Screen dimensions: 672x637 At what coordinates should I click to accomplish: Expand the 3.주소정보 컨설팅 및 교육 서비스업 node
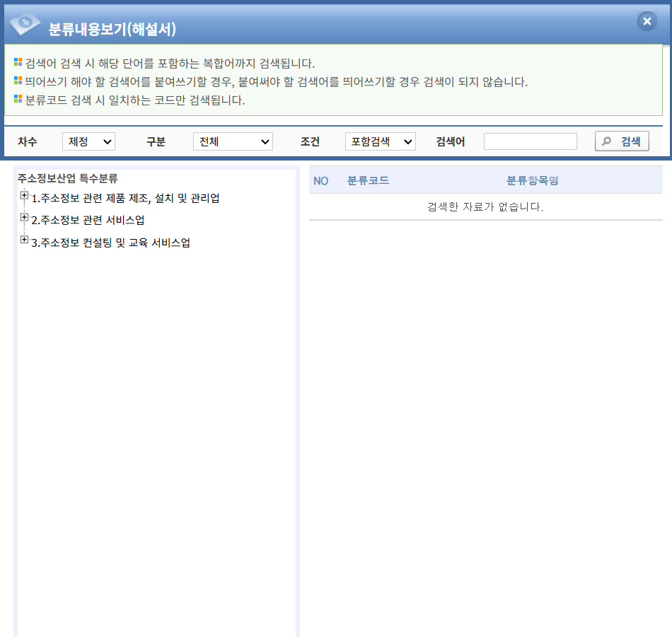click(x=24, y=240)
